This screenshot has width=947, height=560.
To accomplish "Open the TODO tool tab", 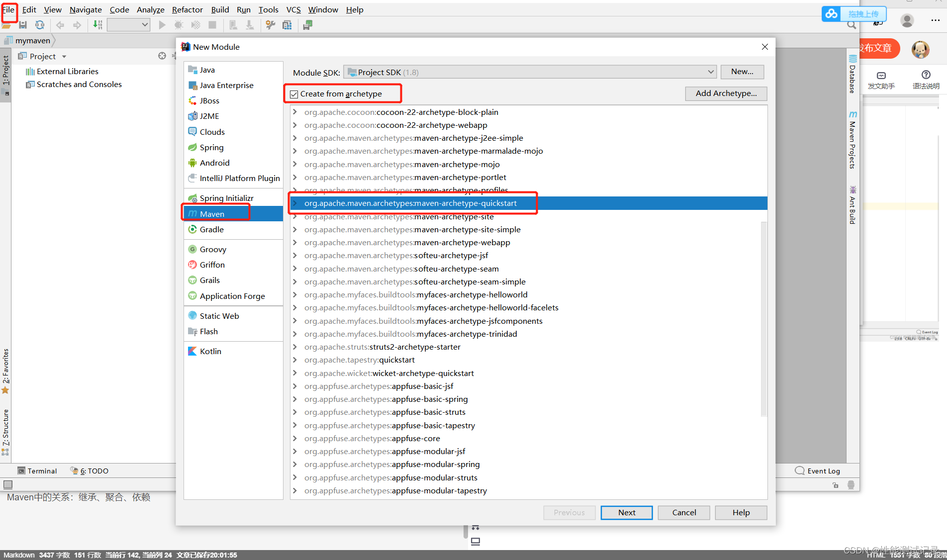I will pyautogui.click(x=90, y=470).
